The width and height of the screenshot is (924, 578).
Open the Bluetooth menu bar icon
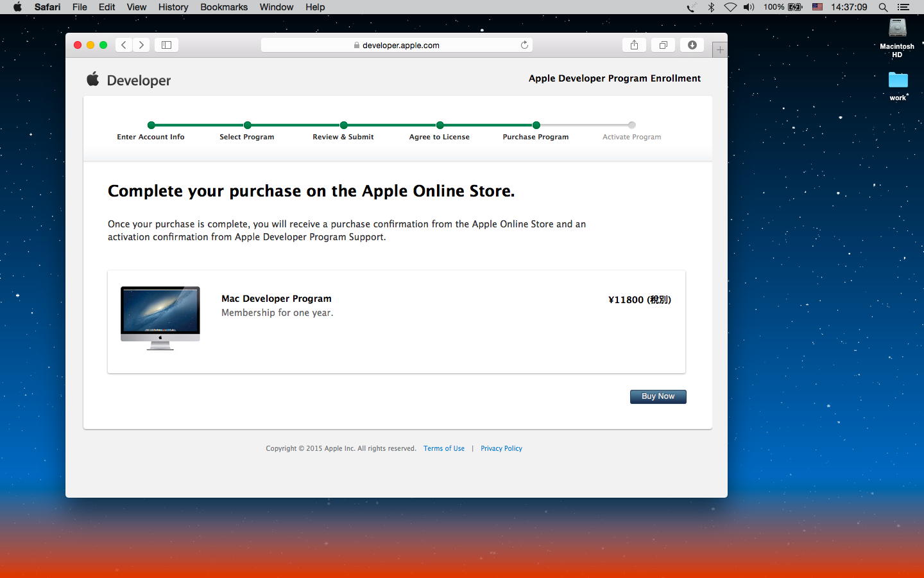pos(711,7)
